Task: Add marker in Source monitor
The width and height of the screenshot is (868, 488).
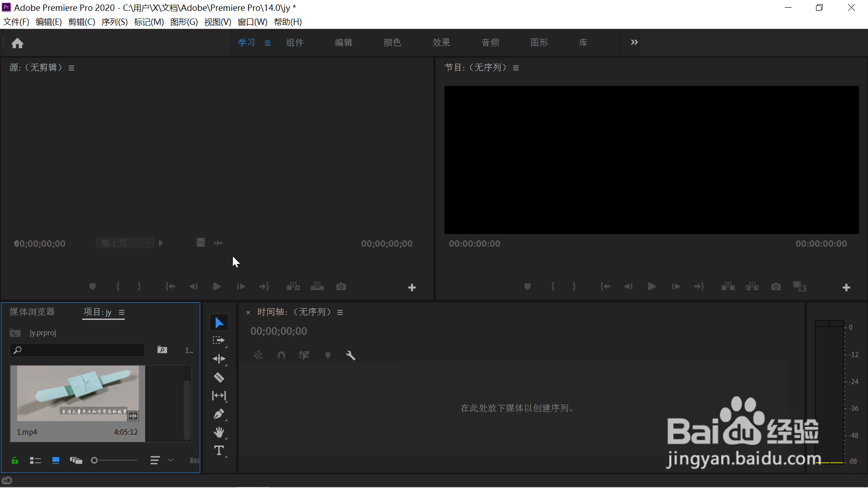Action: click(x=92, y=286)
